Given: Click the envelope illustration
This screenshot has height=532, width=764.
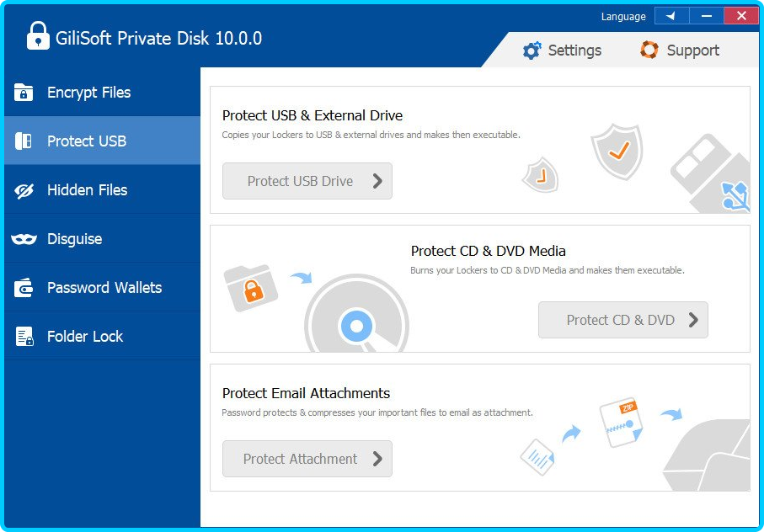Looking at the screenshot, I should (707, 455).
